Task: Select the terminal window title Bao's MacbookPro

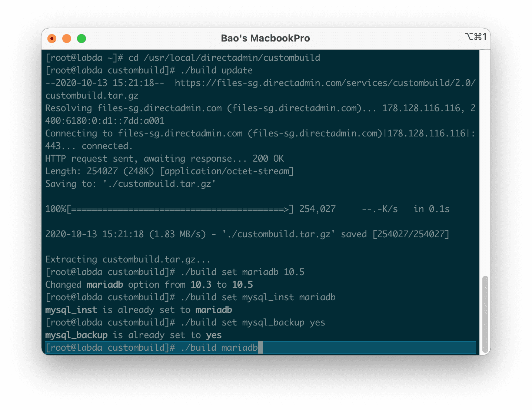Action: point(265,38)
